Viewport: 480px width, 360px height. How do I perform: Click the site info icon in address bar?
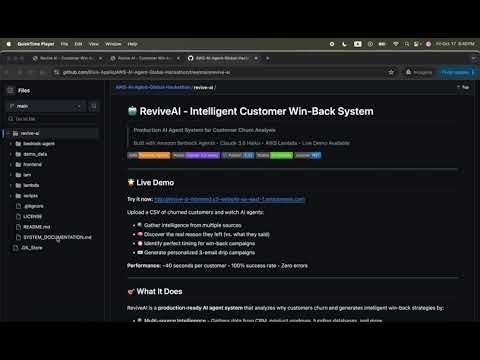pyautogui.click(x=56, y=72)
